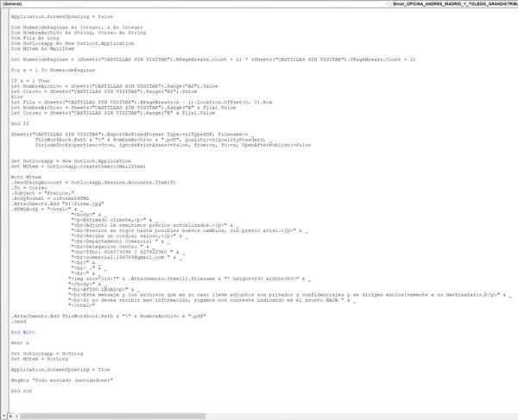Click line with Range("B2").Value
Viewport: 518px width, 420px height.
(104, 91)
